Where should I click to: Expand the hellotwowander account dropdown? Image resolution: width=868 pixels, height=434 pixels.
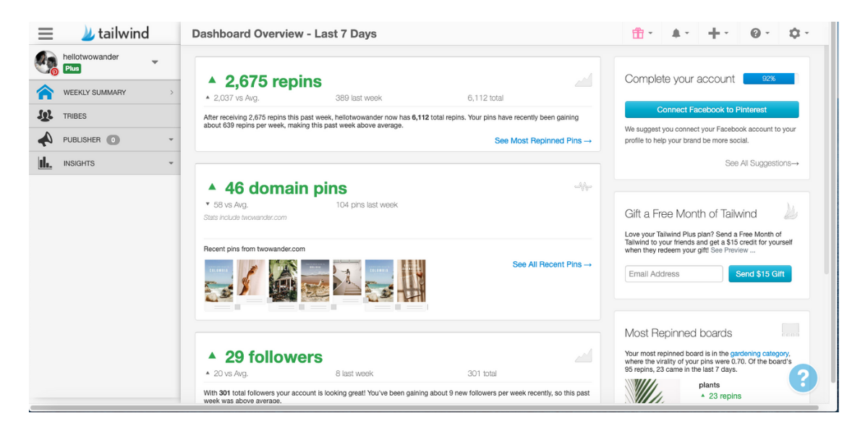[155, 62]
